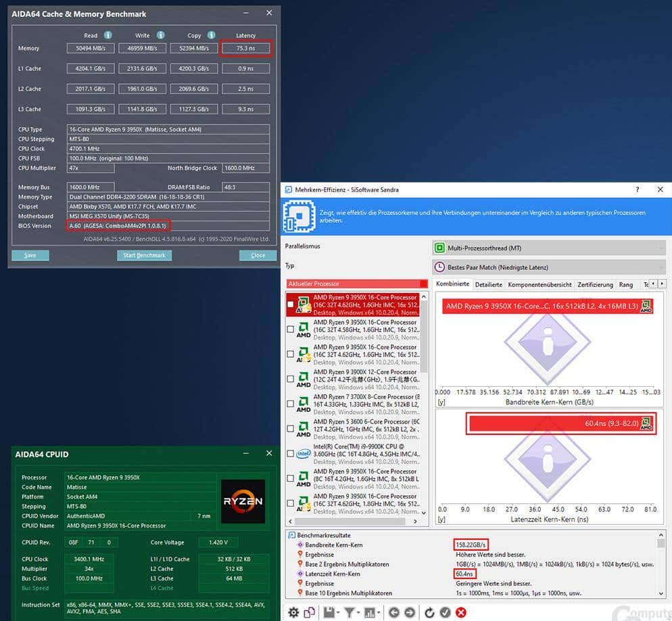Open save icon dropdown arrow in Sandra toolbar
The height and width of the screenshot is (621, 672).
click(x=339, y=612)
